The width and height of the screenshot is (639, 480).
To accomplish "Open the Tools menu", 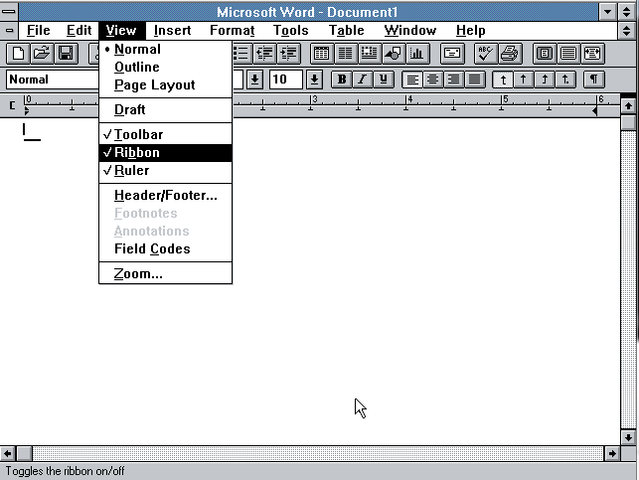I will coord(291,31).
